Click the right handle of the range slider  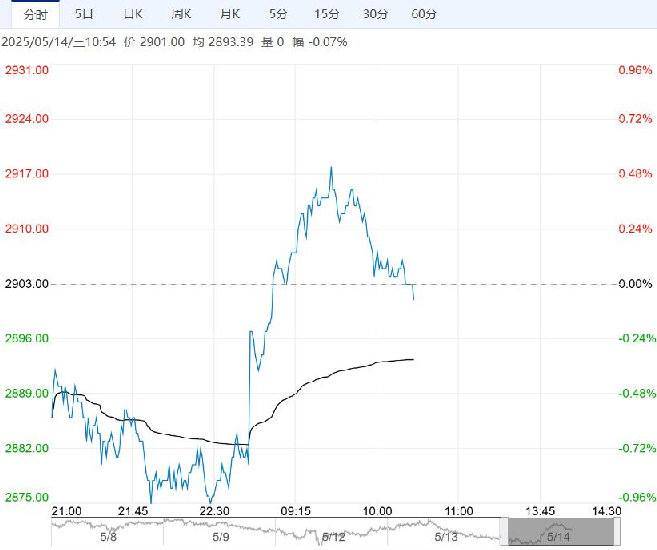pos(617,532)
